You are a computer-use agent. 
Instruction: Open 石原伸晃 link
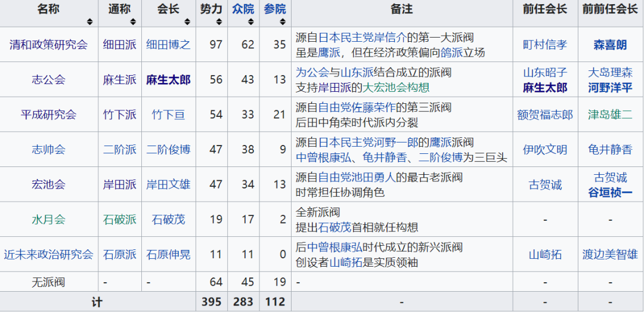point(168,254)
